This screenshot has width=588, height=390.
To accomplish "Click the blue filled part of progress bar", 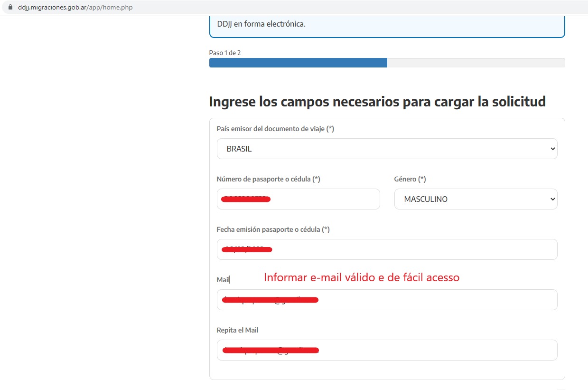I will click(298, 63).
